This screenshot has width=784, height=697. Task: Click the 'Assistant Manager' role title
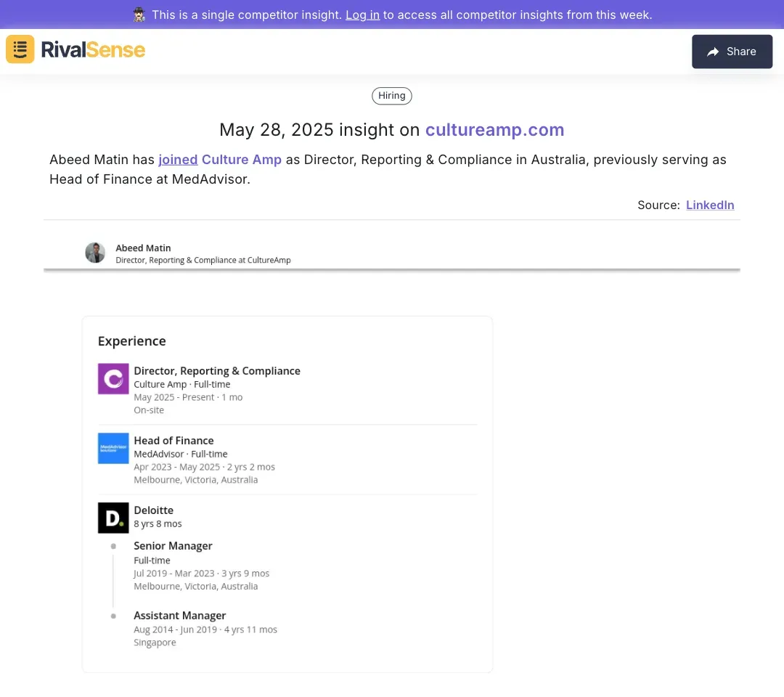click(x=179, y=616)
